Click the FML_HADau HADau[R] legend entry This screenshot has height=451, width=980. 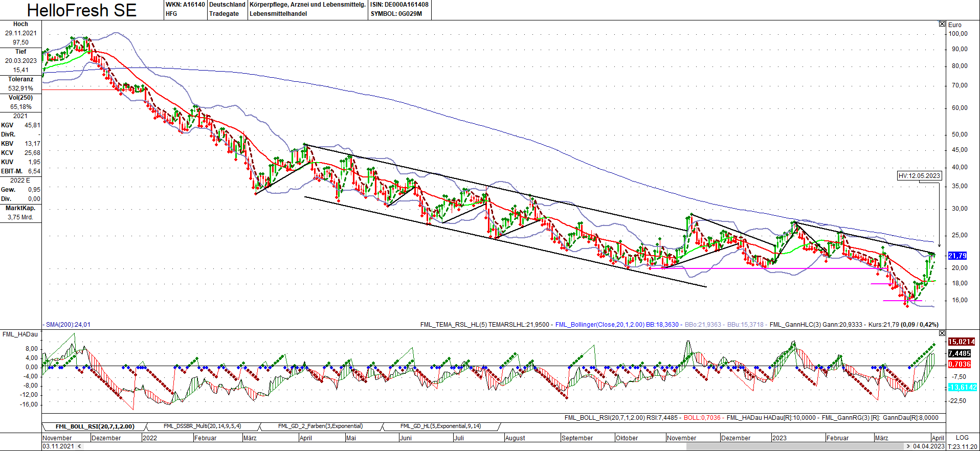(x=771, y=418)
